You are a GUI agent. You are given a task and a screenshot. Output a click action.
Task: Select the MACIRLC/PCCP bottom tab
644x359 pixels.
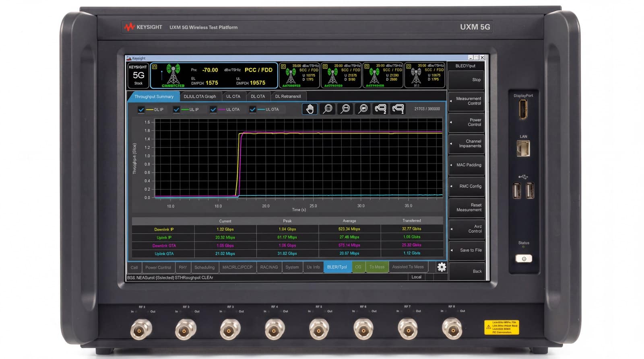(x=237, y=267)
